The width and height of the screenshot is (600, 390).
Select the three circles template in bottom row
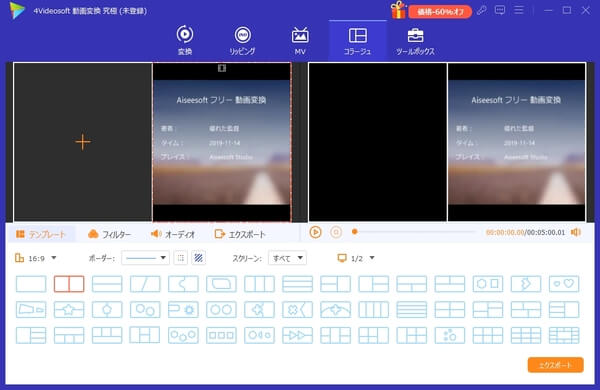tap(183, 335)
